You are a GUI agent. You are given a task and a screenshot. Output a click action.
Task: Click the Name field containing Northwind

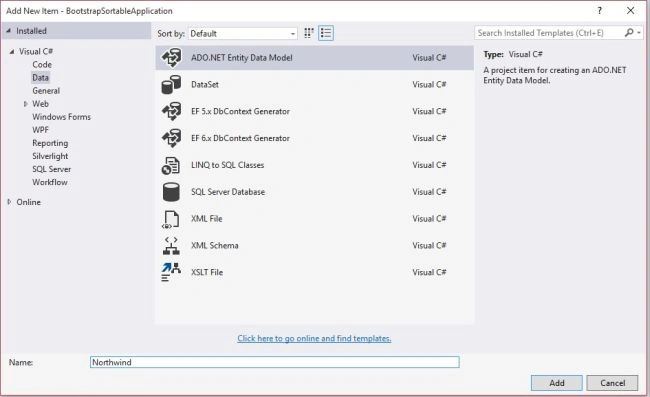tap(274, 362)
